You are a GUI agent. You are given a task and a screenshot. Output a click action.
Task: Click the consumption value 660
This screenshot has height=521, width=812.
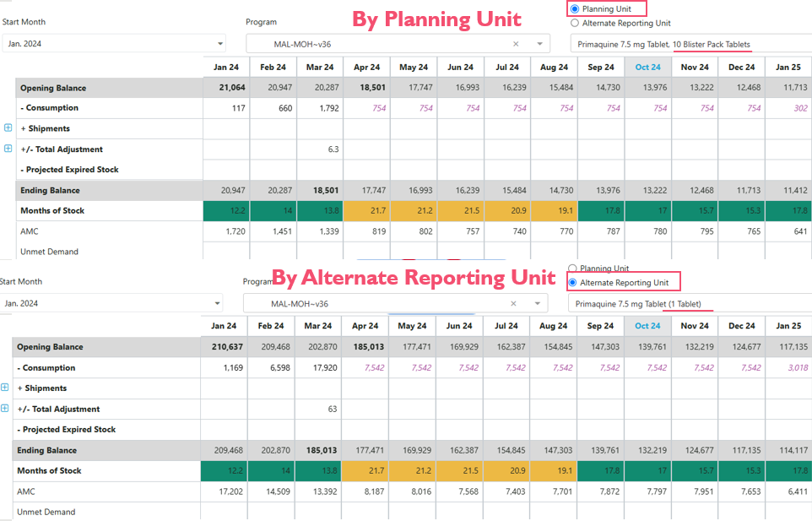click(285, 108)
